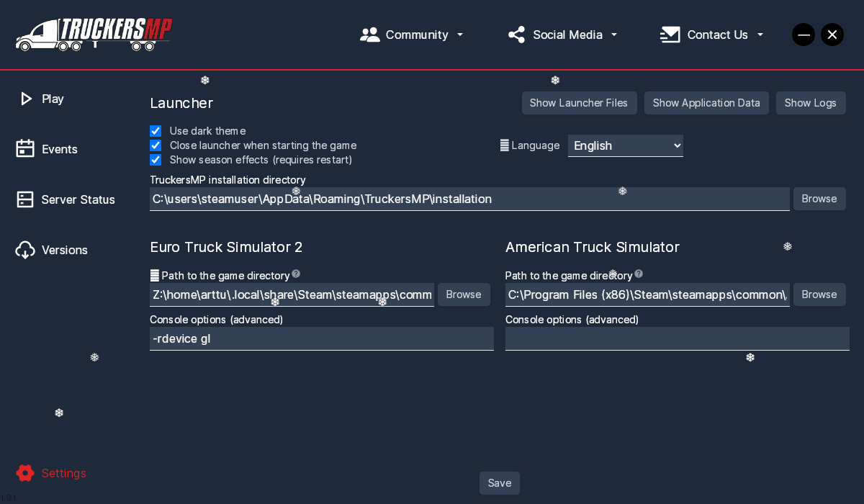
Task: Switch to the Versions tab label
Action: click(x=65, y=250)
